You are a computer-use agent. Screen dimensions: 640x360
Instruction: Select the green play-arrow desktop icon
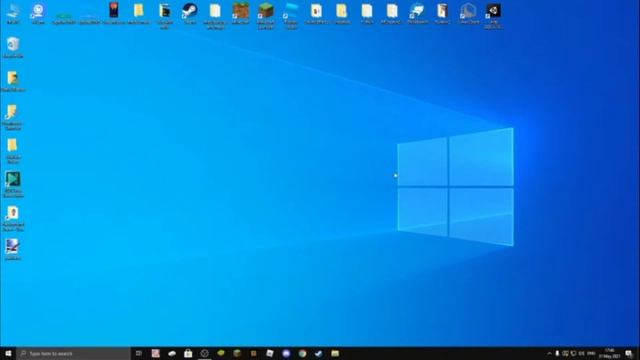(x=13, y=184)
